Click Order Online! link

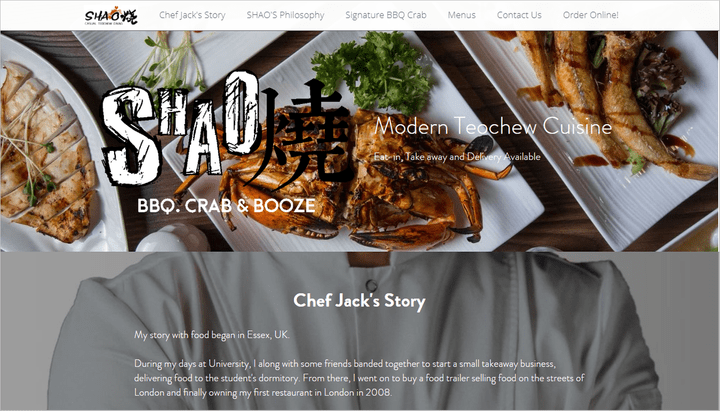(x=591, y=15)
